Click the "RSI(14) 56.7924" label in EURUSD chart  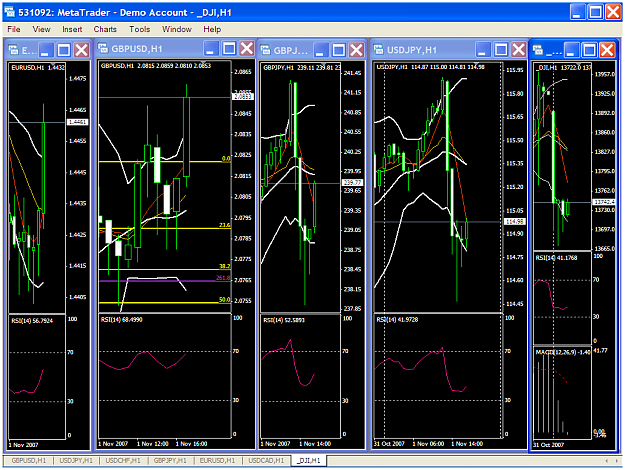[32, 321]
